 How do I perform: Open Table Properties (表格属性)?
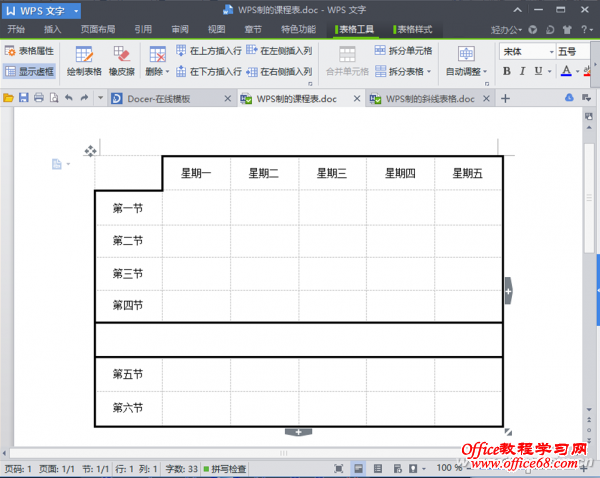[x=29, y=51]
